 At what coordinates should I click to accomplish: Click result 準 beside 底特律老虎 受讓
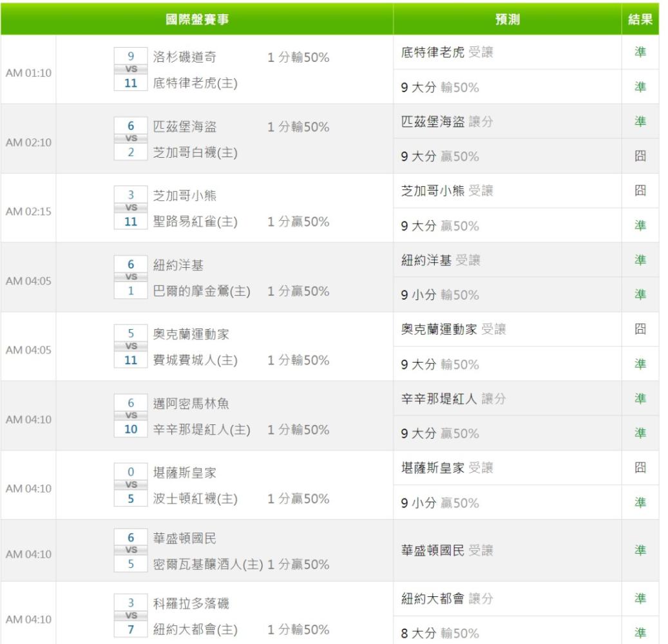click(x=640, y=52)
